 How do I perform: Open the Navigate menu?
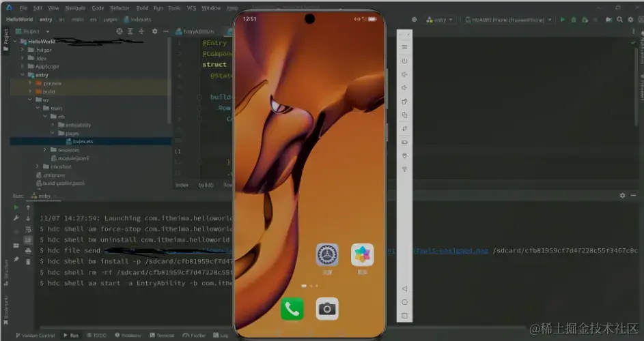coord(75,8)
